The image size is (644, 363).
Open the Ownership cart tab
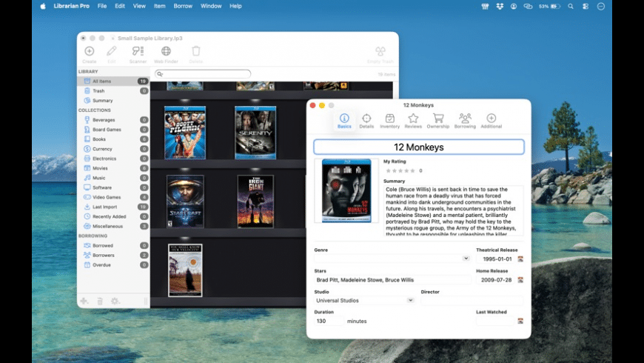[x=437, y=121]
